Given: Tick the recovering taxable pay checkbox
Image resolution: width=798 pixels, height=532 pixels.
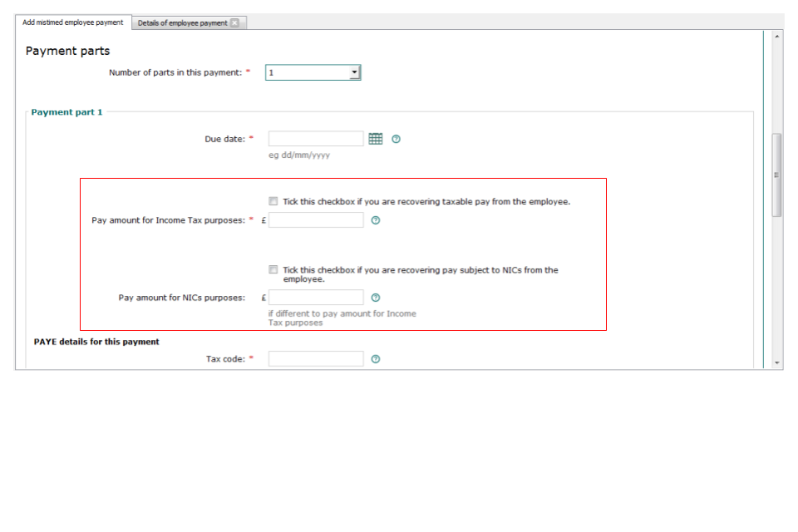Looking at the screenshot, I should tap(273, 201).
